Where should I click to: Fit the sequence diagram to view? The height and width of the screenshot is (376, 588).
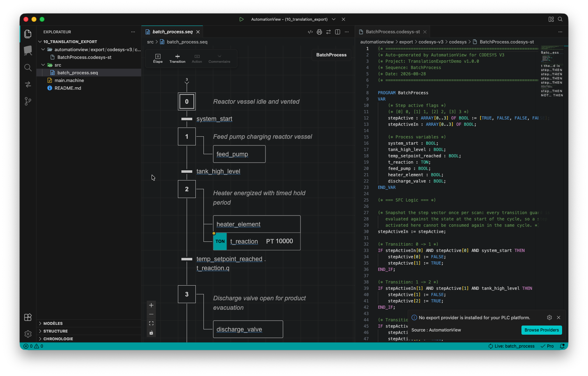coord(151,323)
